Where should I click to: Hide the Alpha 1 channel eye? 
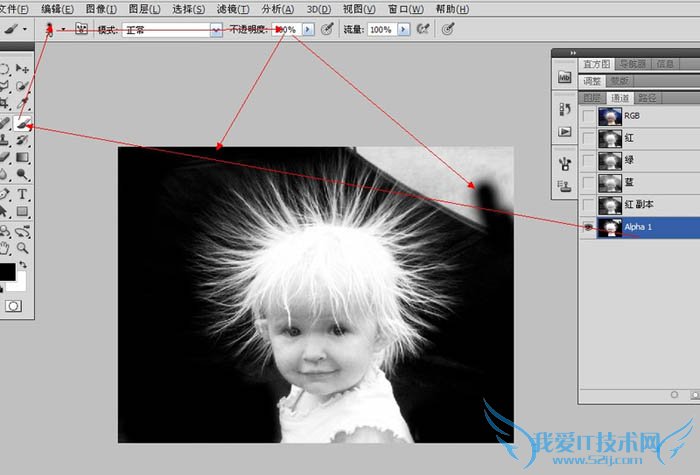coord(587,227)
